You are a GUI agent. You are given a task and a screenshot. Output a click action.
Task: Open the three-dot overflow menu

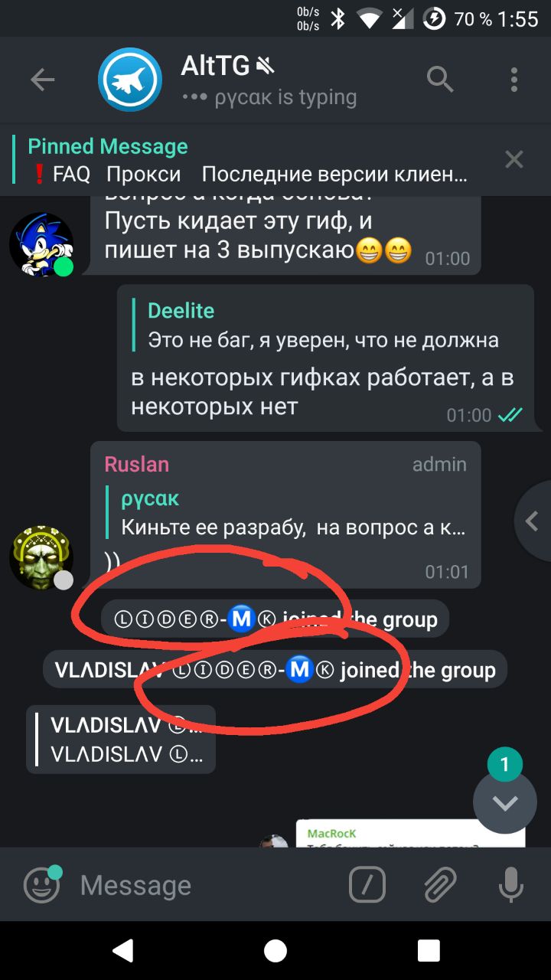514,80
